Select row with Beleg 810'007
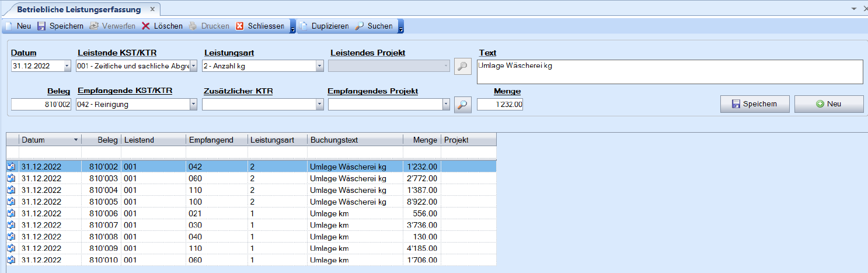Screen dimensions: 868x273 tap(233, 225)
